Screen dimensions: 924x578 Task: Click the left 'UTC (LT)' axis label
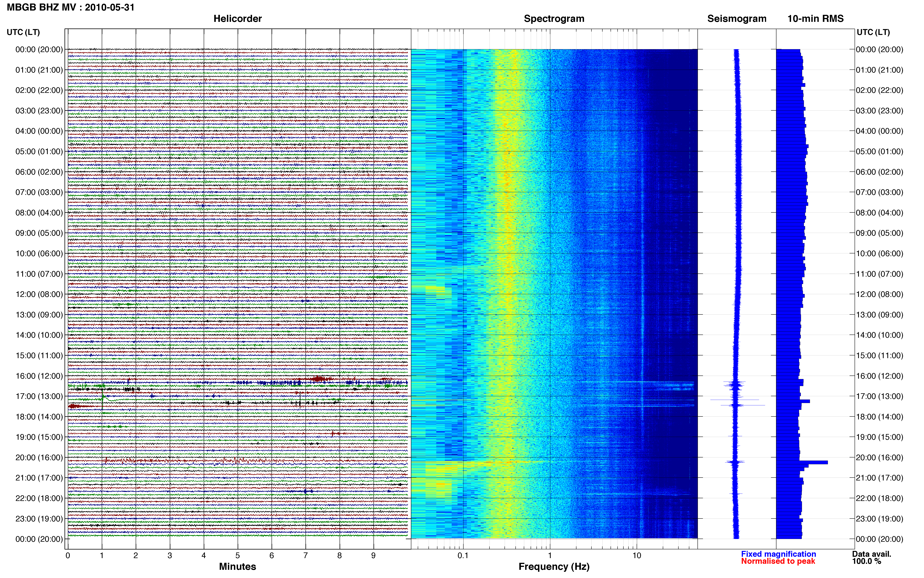point(23,32)
